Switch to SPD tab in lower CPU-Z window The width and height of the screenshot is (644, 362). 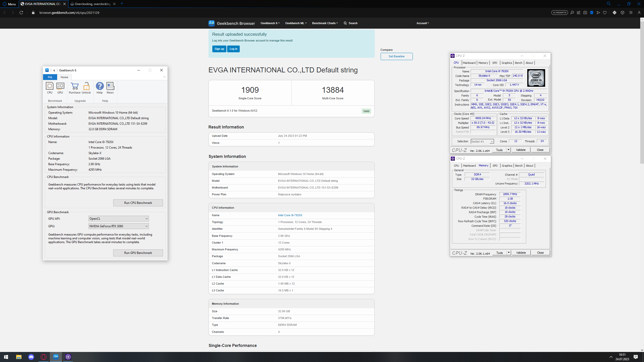click(495, 166)
